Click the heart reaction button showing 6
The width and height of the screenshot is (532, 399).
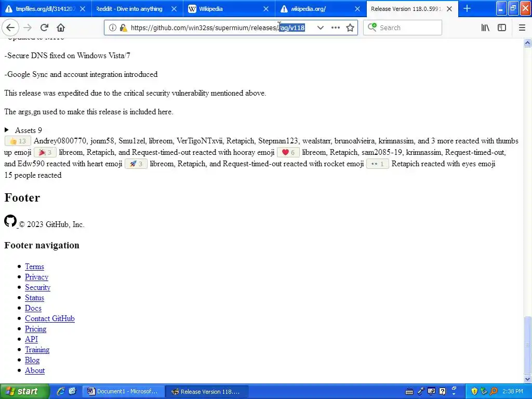click(x=288, y=152)
